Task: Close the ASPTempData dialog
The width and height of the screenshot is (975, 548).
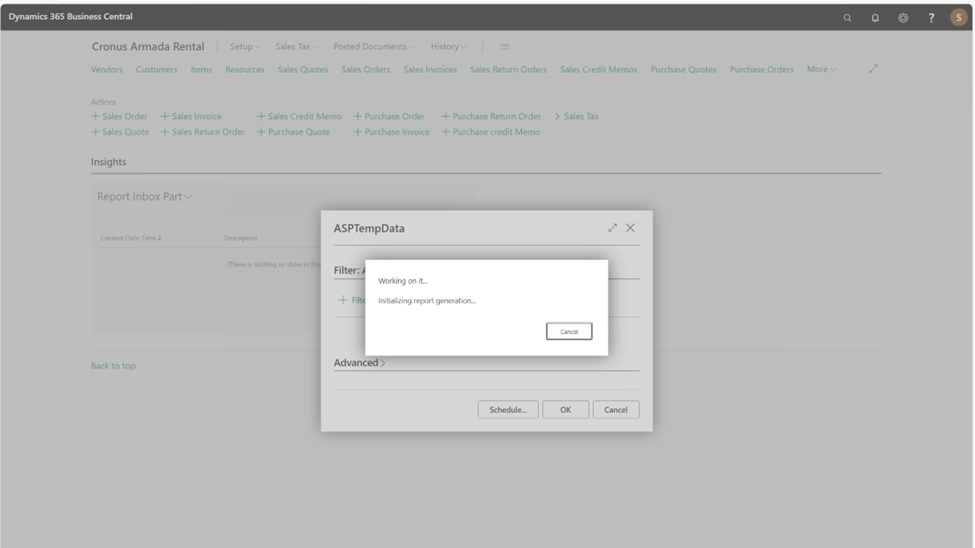Action: pos(631,228)
